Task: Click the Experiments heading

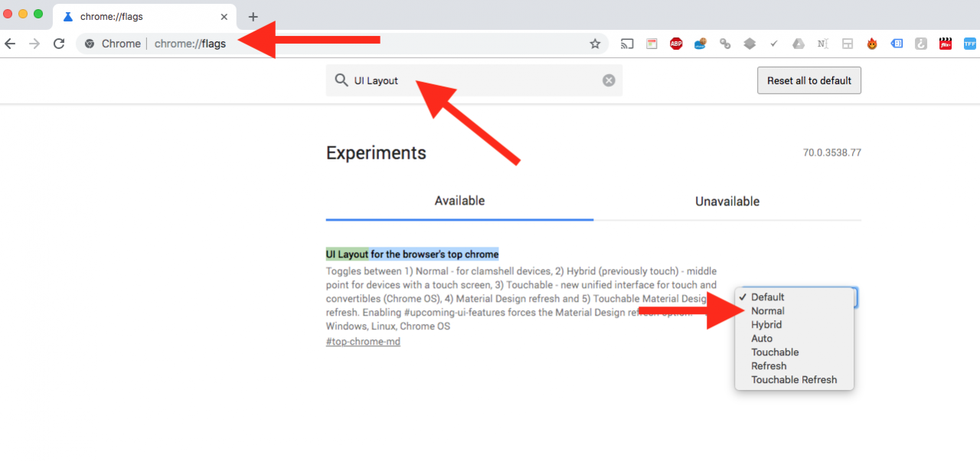Action: (x=376, y=153)
